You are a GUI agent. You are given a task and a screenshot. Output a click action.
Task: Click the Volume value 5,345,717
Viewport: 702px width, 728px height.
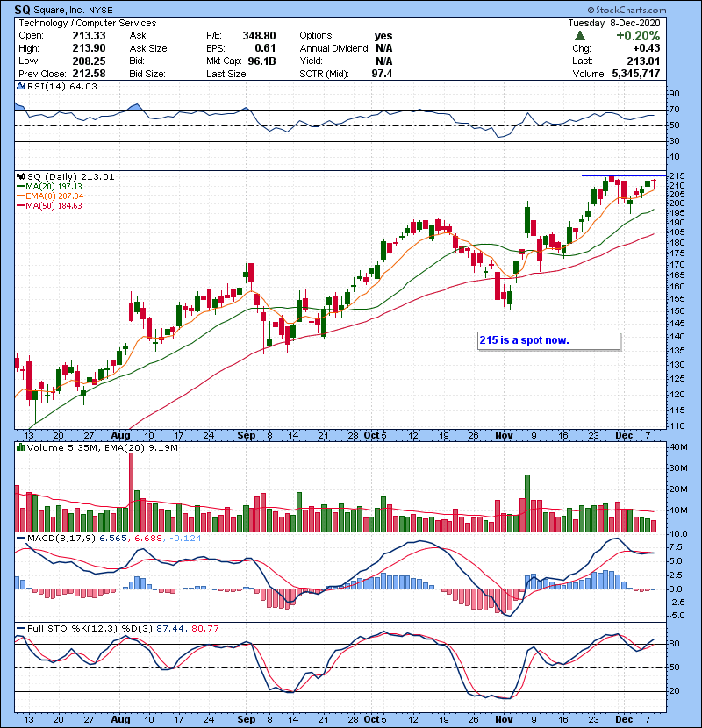(x=636, y=74)
